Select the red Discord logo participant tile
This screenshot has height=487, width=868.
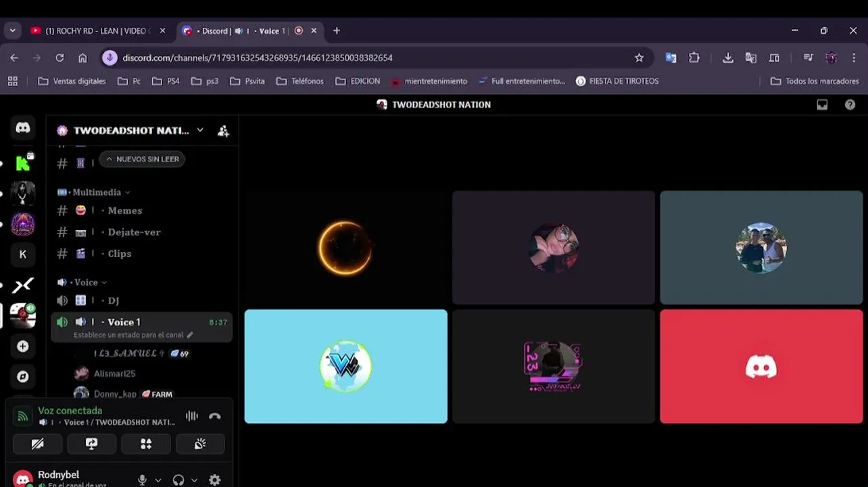pos(761,367)
